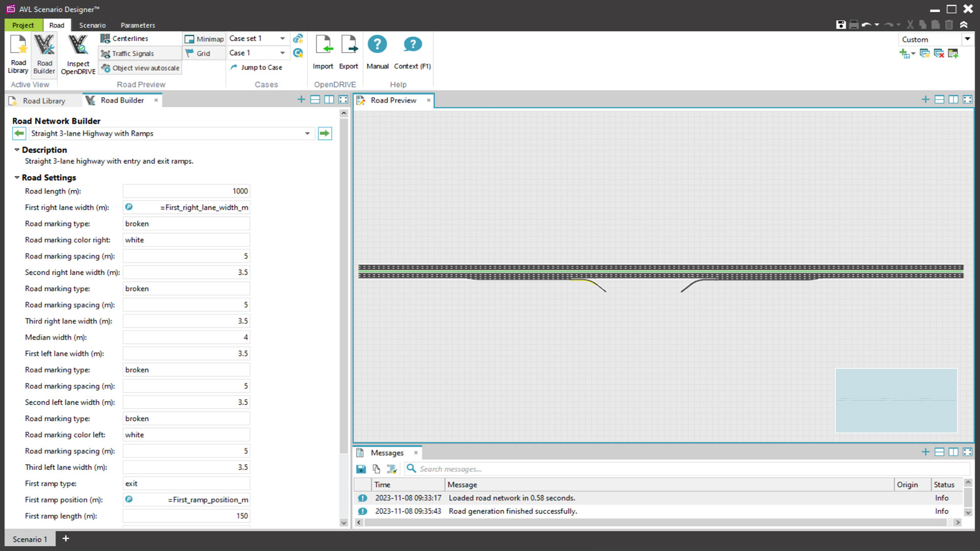Open the Case set 1 dropdown
The height and width of the screenshot is (551, 980).
point(257,39)
